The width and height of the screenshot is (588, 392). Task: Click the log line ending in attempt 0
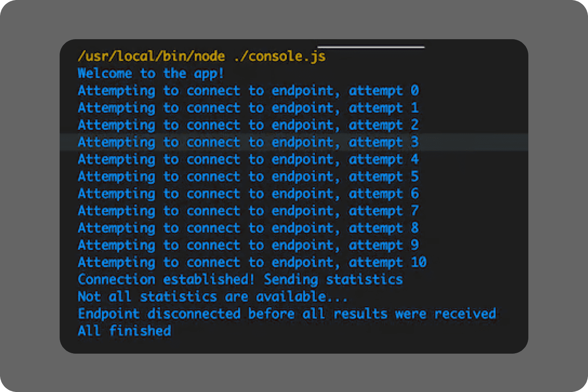click(248, 91)
